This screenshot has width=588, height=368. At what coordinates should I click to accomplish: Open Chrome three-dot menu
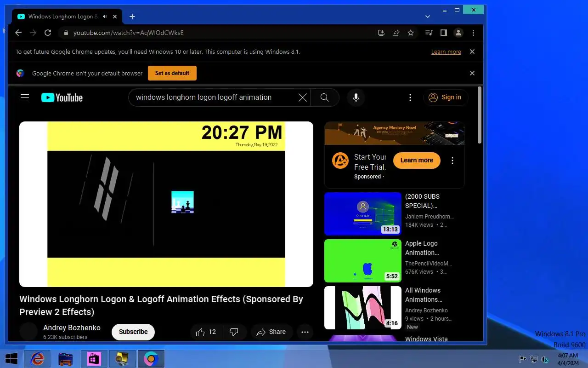coord(473,33)
